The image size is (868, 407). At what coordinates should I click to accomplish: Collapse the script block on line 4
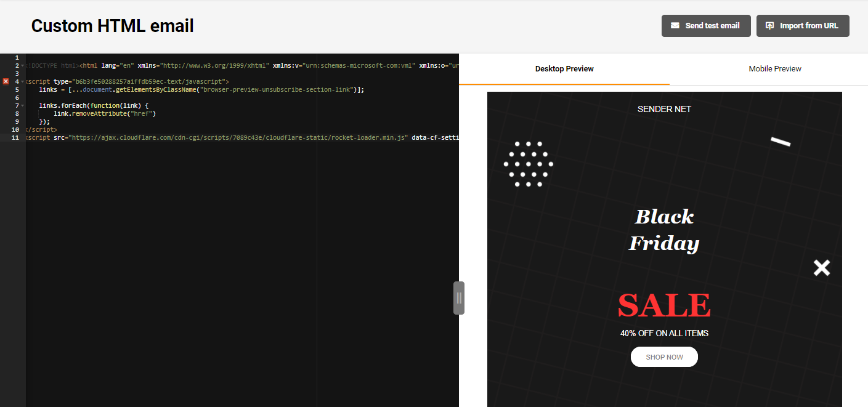click(x=22, y=81)
